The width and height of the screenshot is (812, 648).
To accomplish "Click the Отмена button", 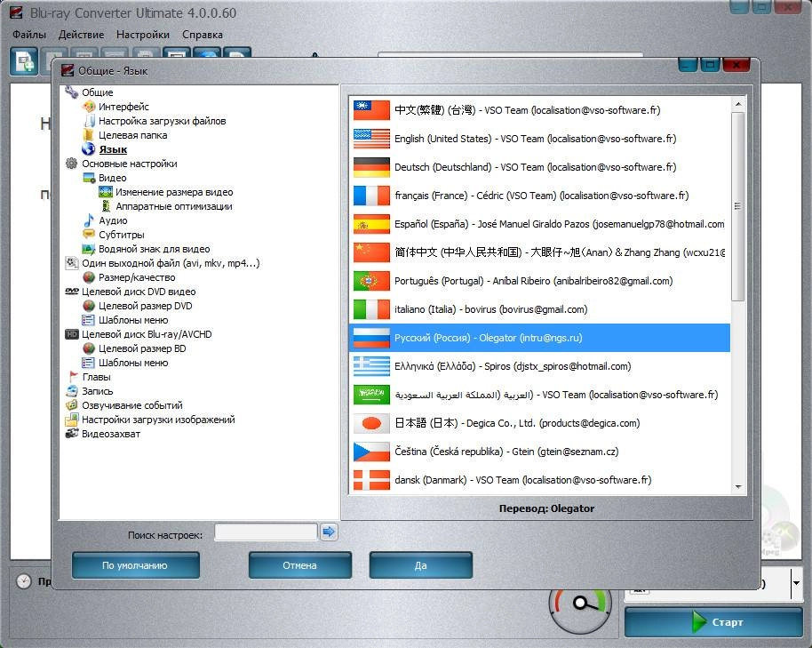I will 300,565.
